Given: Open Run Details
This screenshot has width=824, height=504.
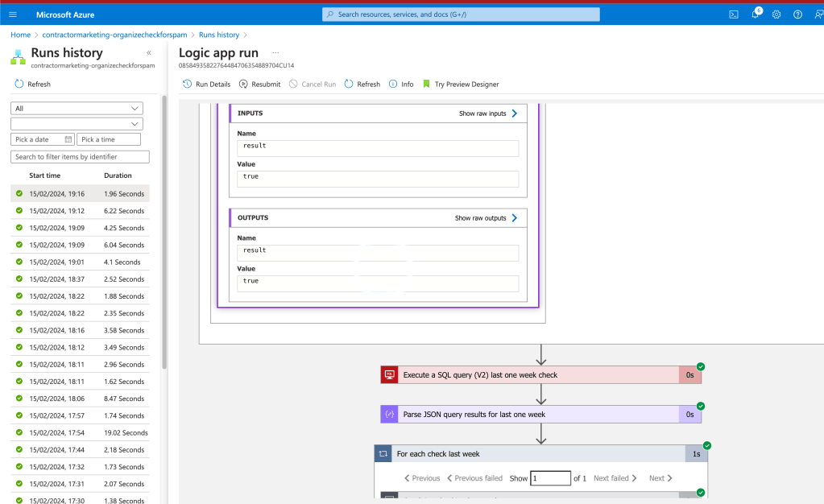Looking at the screenshot, I should coord(206,84).
